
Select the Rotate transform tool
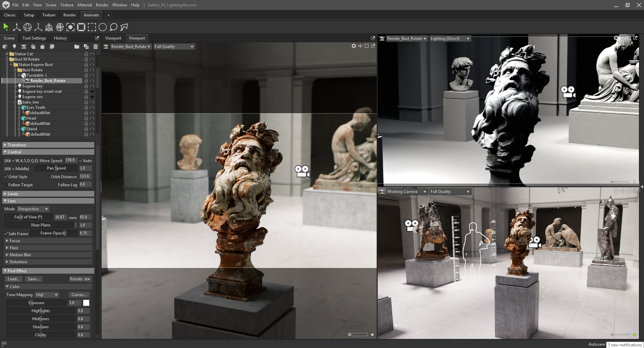[28, 27]
